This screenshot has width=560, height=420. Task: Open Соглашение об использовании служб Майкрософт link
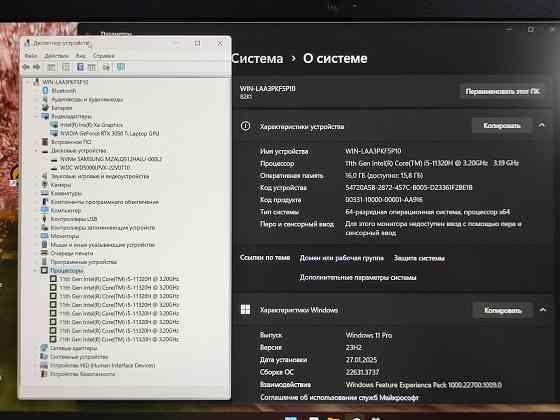(x=339, y=397)
